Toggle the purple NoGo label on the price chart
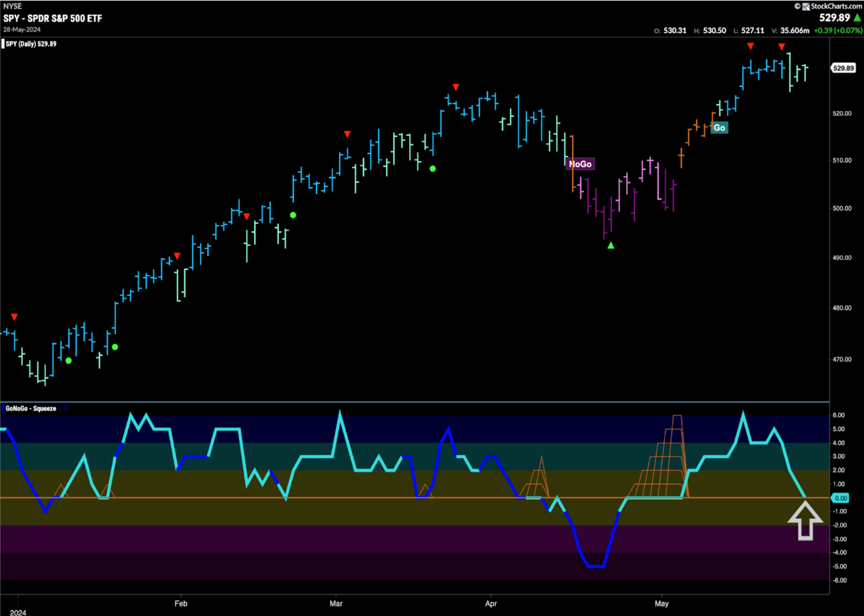The image size is (864, 616). tap(580, 164)
